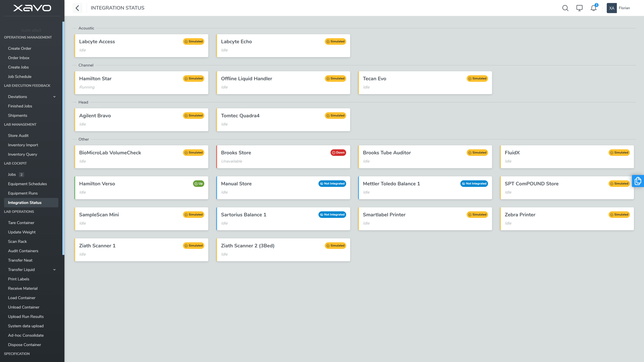Click Simulated badge on Hamilton Star

click(194, 79)
